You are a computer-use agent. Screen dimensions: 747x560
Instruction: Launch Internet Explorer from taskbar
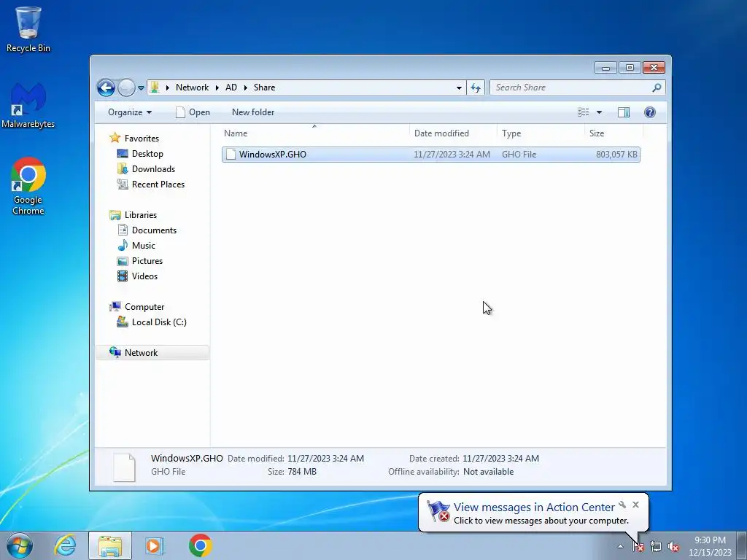65,545
